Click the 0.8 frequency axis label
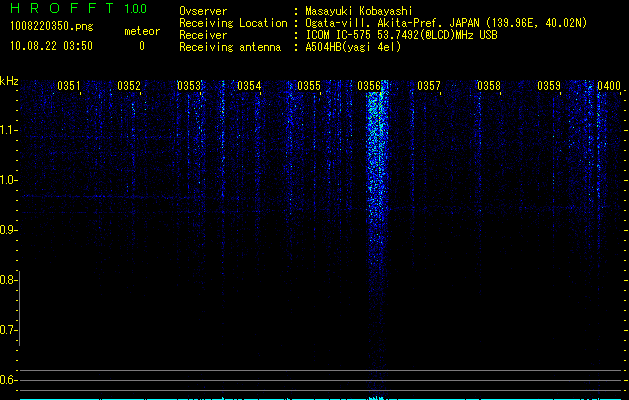629x400 pixels. coord(8,280)
